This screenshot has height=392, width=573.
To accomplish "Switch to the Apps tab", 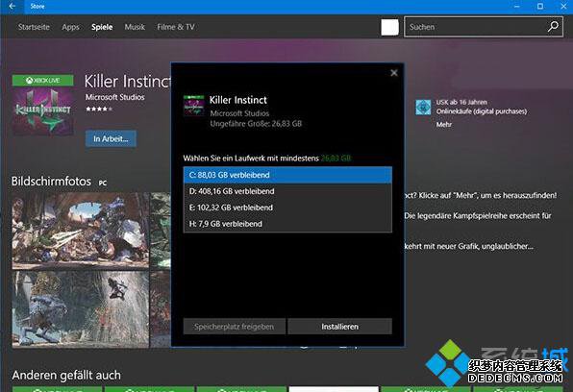I will click(x=70, y=27).
